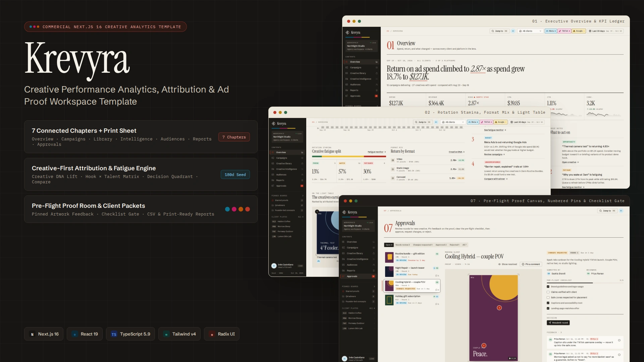Toggle Meta platform filter in Executive Overview window
Image resolution: width=644 pixels, height=362 pixels.
[x=550, y=31]
